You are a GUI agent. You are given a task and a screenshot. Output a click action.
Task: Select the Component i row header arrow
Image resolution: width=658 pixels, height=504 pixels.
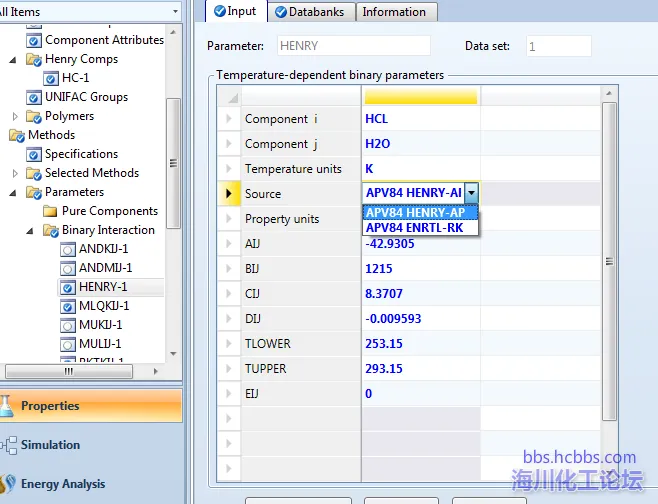[229, 119]
